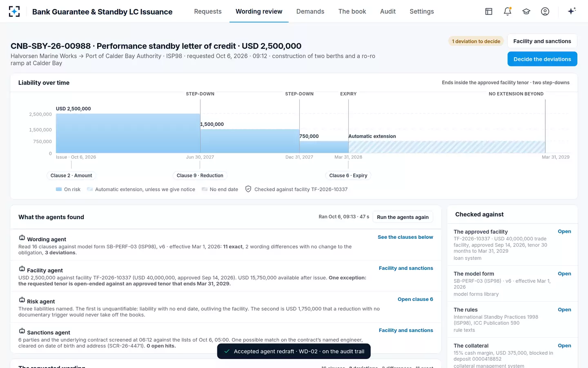Click the USD 2,500,000 liability bar
588x368 pixels.
(x=128, y=133)
